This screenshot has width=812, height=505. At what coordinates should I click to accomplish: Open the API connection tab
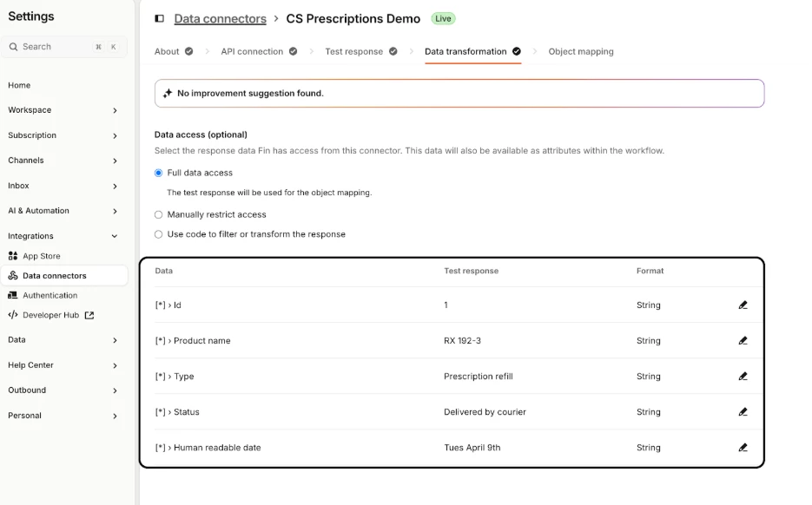tap(252, 51)
